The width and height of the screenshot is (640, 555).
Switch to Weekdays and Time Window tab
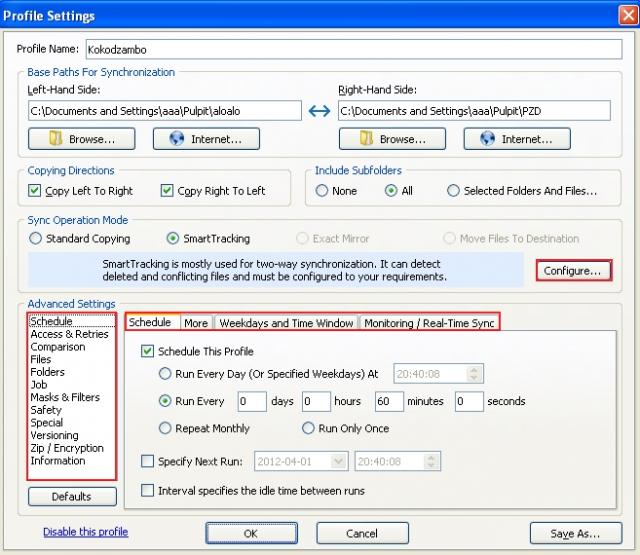point(286,323)
